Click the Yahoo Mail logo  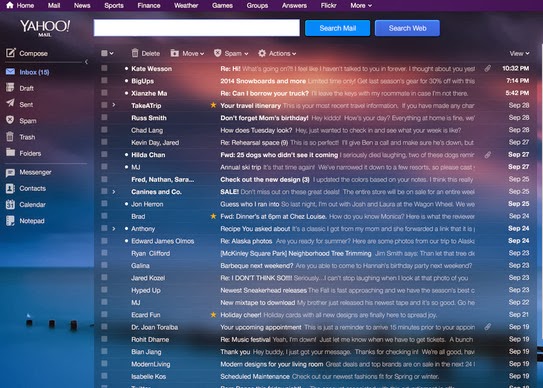(45, 27)
